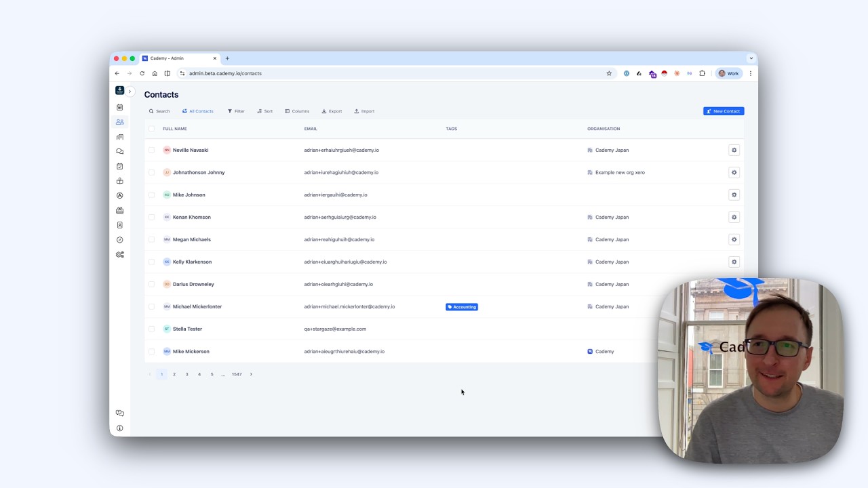Open the calendar icon in sidebar
This screenshot has width=868, height=488.
click(x=120, y=107)
